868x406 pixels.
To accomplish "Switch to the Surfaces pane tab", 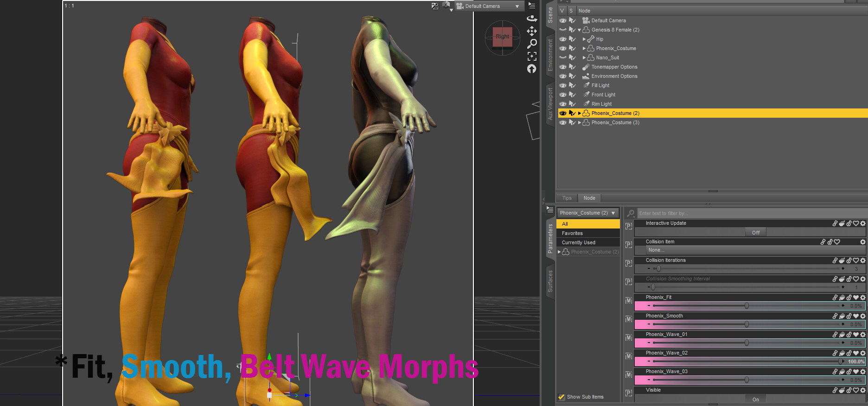I will (550, 281).
